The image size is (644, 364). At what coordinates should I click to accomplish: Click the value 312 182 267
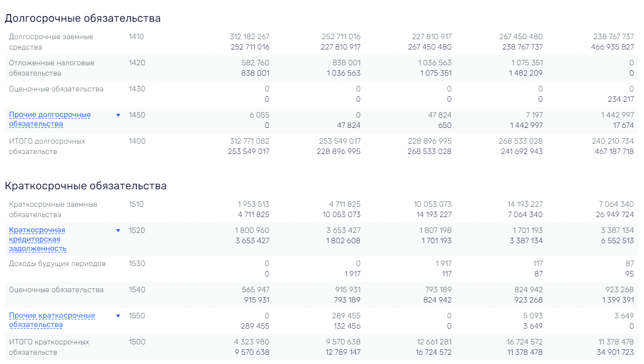tap(249, 36)
